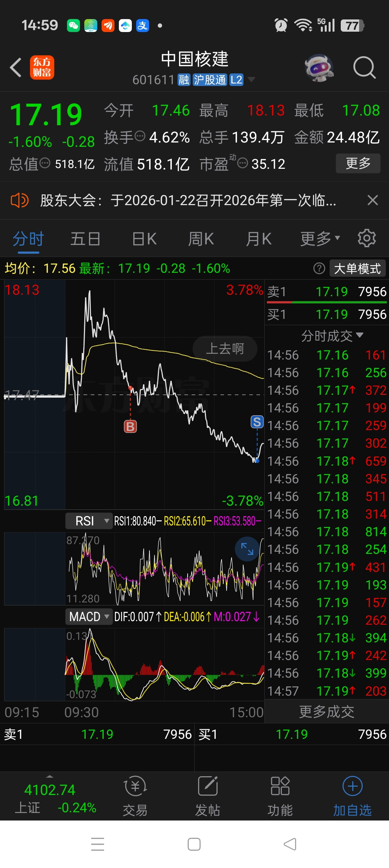Tap the Alipay notification icon

pos(143,26)
